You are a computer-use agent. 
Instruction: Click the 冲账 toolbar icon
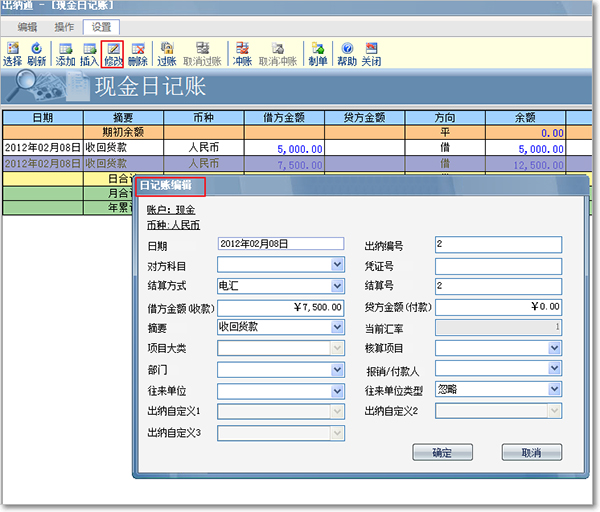pyautogui.click(x=242, y=53)
